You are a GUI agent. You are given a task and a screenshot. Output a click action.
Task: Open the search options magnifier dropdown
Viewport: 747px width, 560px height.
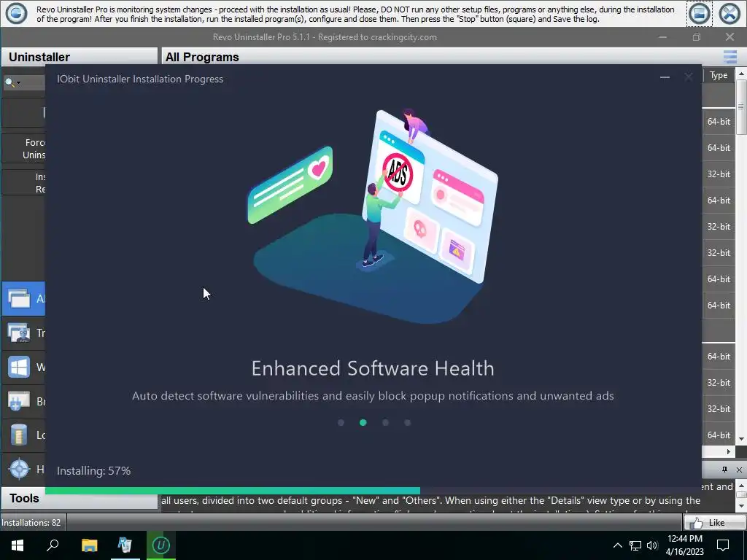click(12, 83)
